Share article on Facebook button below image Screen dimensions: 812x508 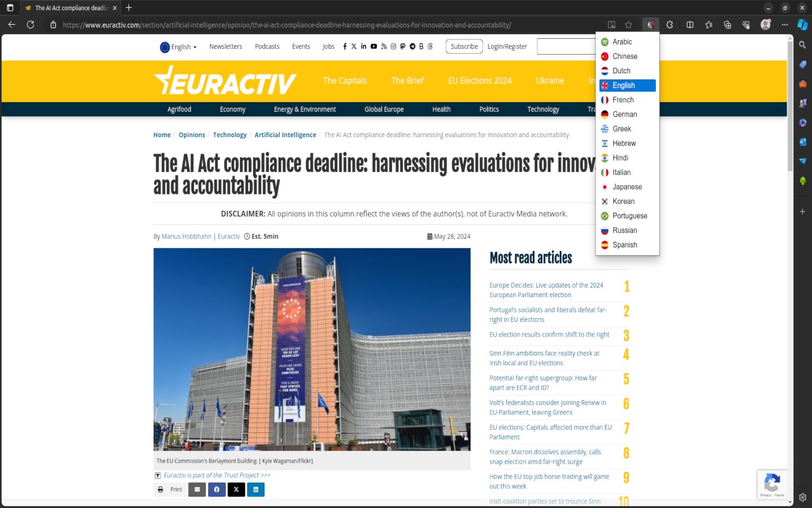pos(217,490)
